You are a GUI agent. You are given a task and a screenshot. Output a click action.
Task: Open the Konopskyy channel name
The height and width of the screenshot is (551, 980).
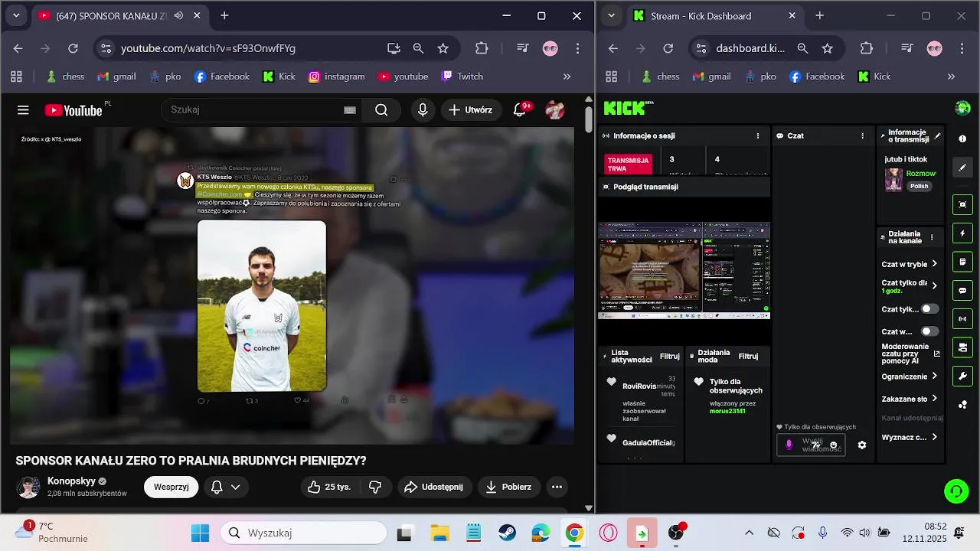[x=71, y=481]
